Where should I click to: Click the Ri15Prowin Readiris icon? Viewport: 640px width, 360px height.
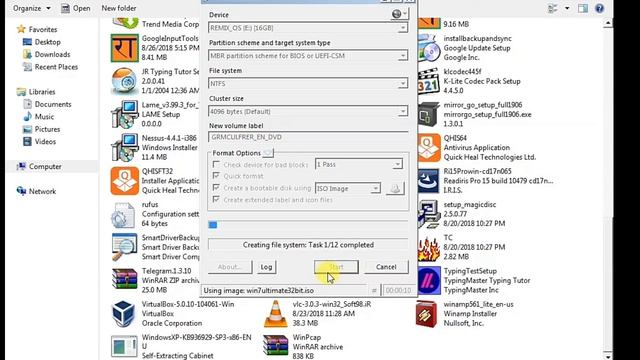[429, 181]
